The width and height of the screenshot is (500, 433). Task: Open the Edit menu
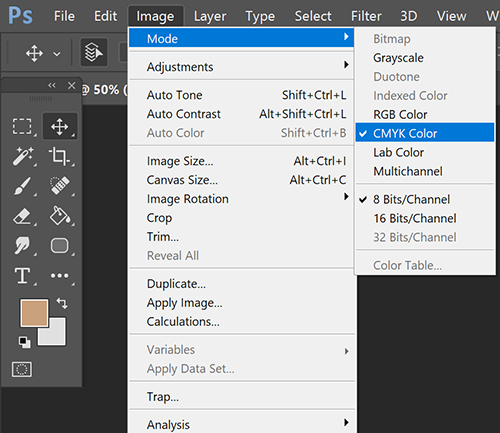coord(105,16)
